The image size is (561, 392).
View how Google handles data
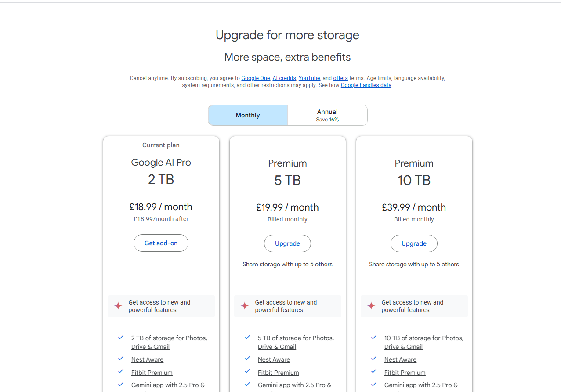(366, 85)
